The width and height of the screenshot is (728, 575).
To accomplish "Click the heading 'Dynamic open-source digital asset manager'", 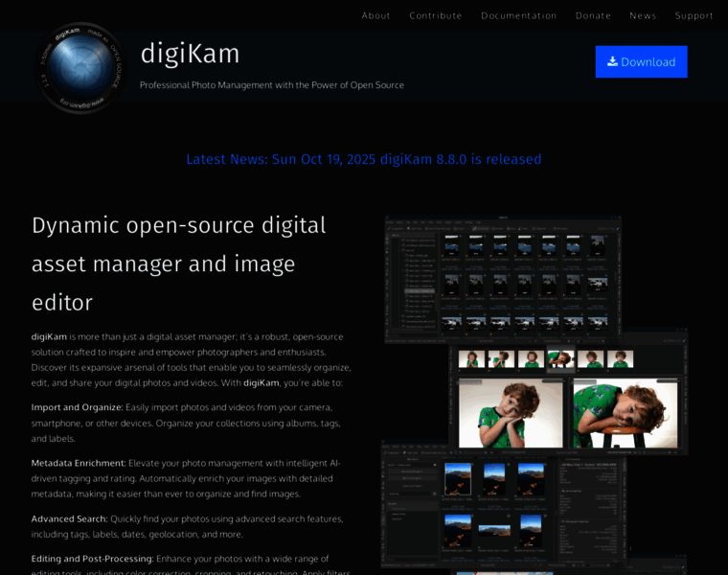I will pyautogui.click(x=179, y=264).
